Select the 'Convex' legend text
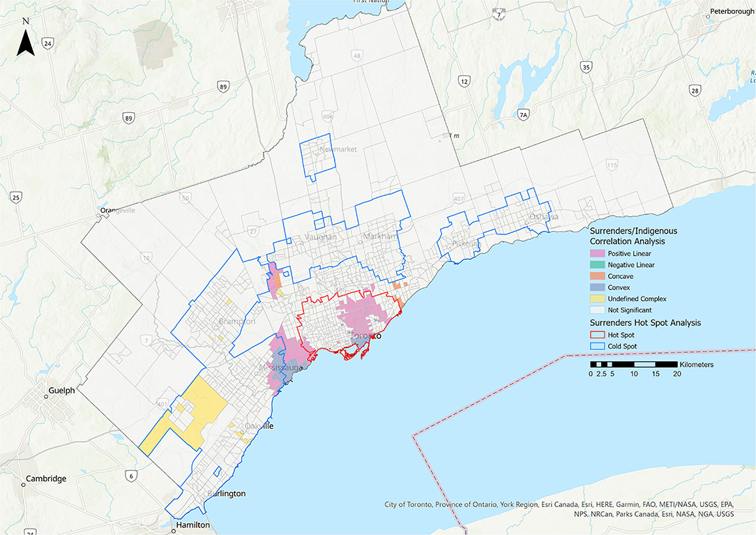The height and width of the screenshot is (535, 756). [619, 287]
